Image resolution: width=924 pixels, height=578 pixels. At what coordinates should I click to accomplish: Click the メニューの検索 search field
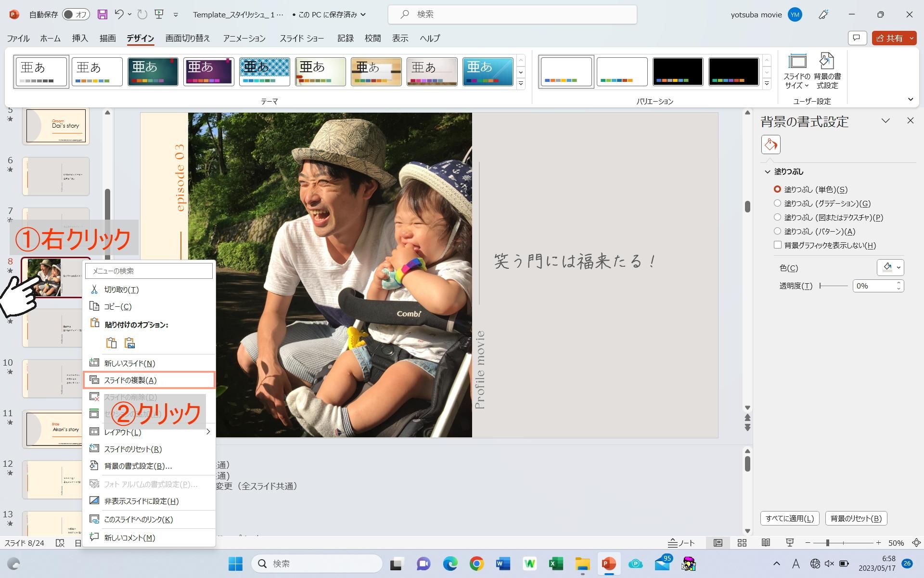149,271
